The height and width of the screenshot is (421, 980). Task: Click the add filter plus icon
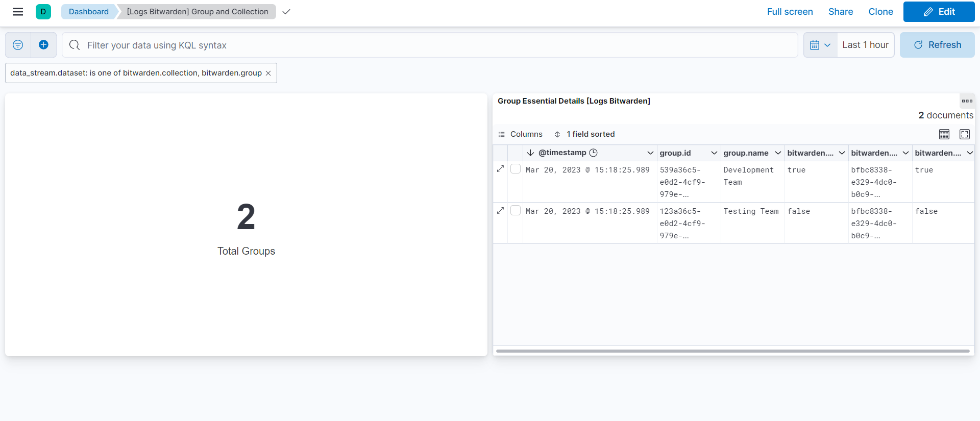pyautogui.click(x=44, y=45)
